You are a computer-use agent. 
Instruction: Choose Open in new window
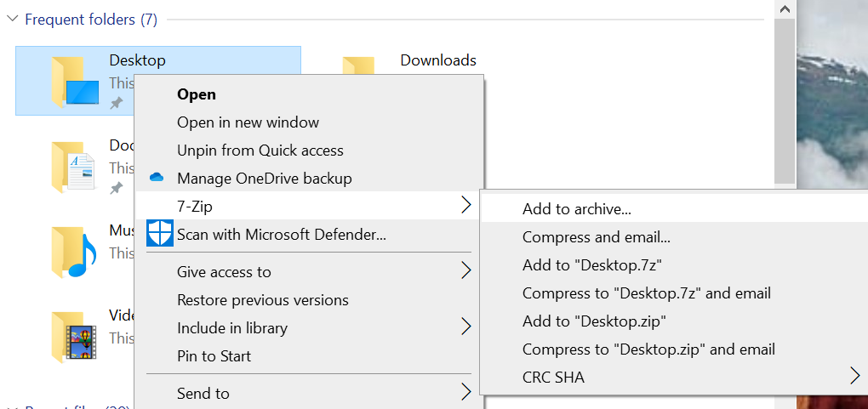(248, 122)
